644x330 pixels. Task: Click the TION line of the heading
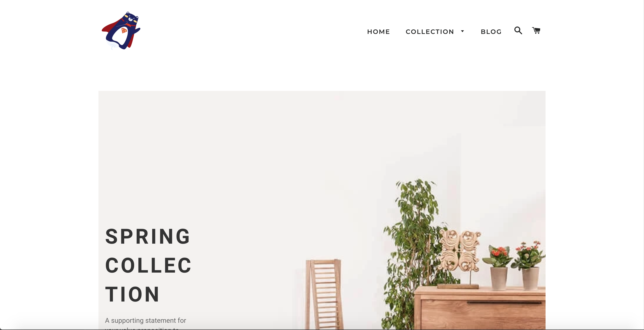[x=132, y=294]
